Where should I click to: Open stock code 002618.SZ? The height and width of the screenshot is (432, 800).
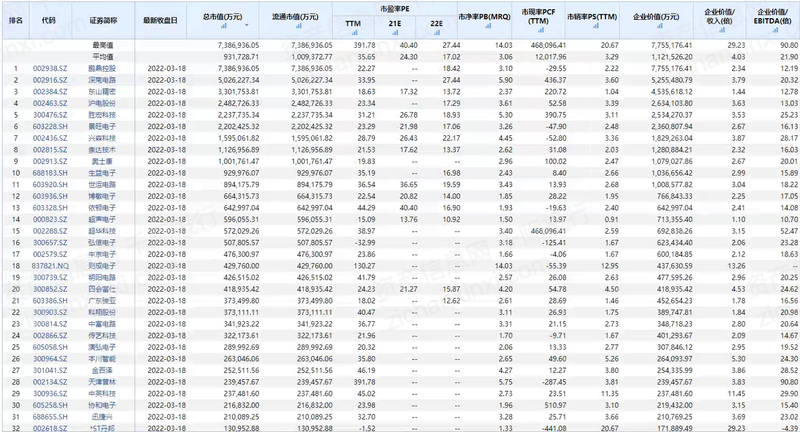pos(50,428)
